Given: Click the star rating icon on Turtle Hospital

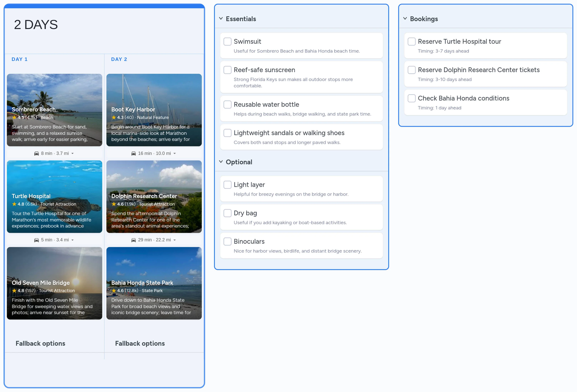Looking at the screenshot, I should [x=14, y=204].
